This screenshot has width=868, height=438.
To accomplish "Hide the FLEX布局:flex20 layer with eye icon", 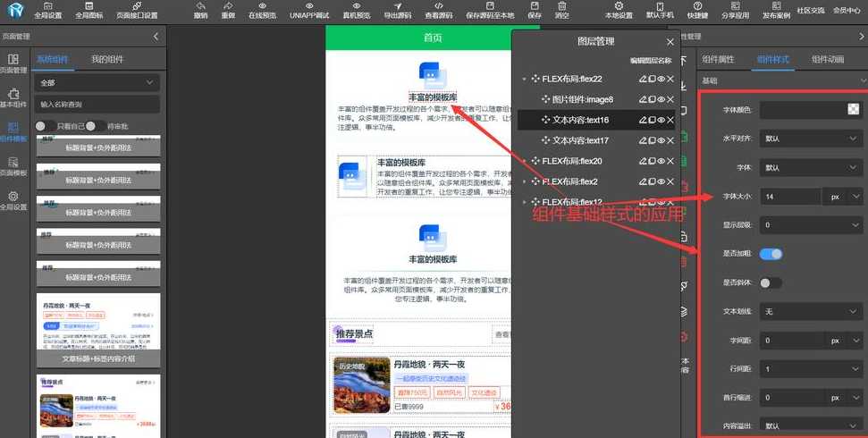I will pyautogui.click(x=661, y=161).
